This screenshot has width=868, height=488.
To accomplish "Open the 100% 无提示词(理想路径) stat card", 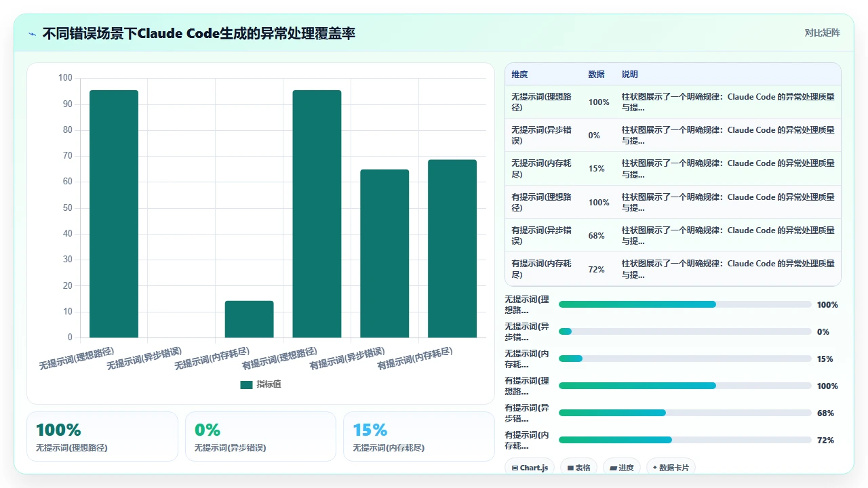I will coord(102,436).
